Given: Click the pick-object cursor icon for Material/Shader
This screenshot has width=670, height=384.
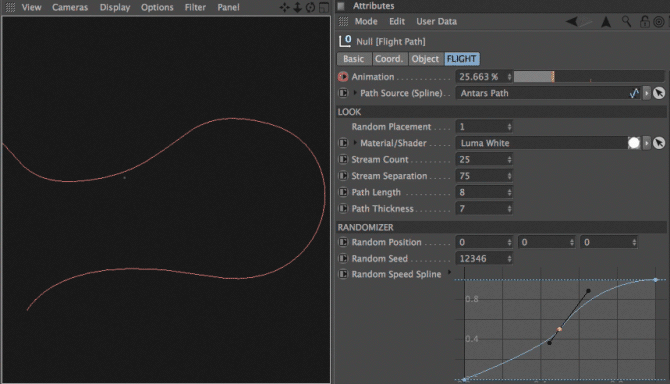Looking at the screenshot, I should coord(659,143).
